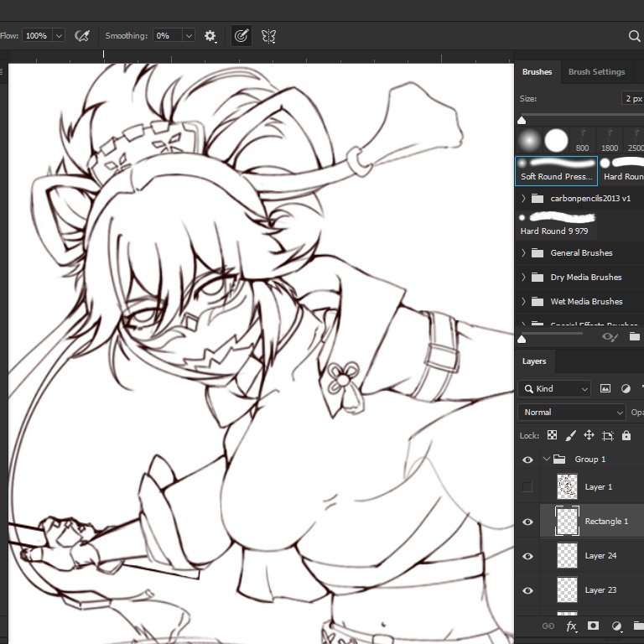Add layer mask icon
644x644 pixels.
(593, 626)
